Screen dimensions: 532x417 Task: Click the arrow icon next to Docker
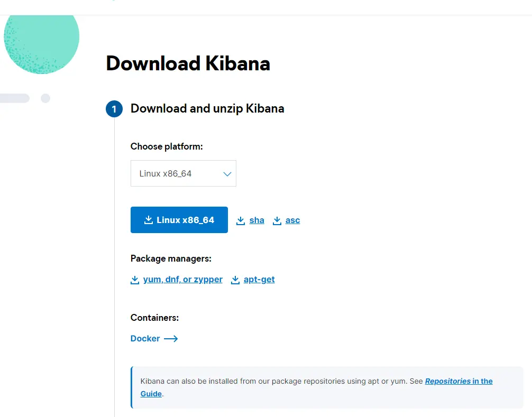pyautogui.click(x=171, y=338)
